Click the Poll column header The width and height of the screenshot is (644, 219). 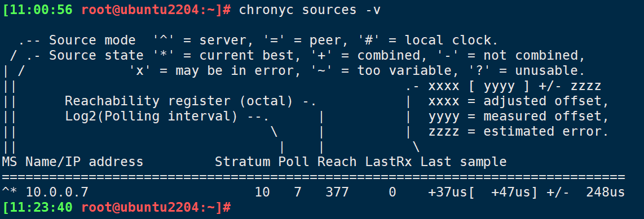[x=294, y=162]
